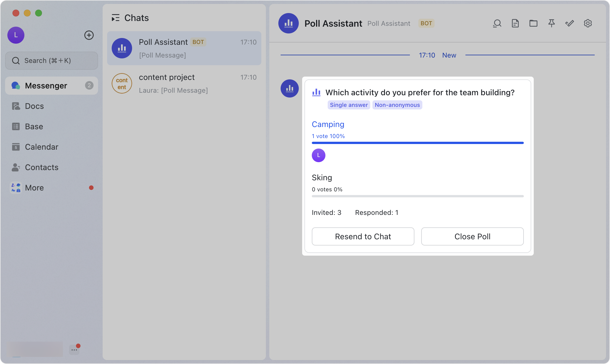Open Docs in the sidebar

pos(52,106)
